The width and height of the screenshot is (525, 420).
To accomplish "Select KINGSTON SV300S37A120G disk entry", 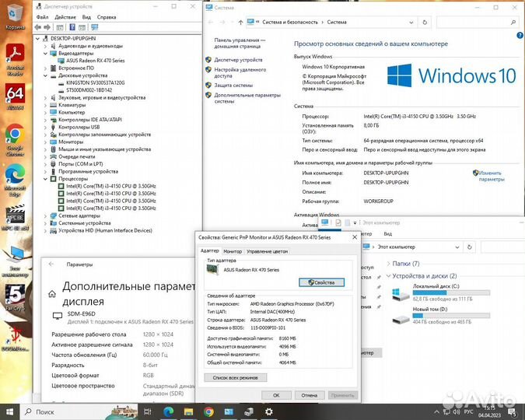I will pyautogui.click(x=95, y=82).
